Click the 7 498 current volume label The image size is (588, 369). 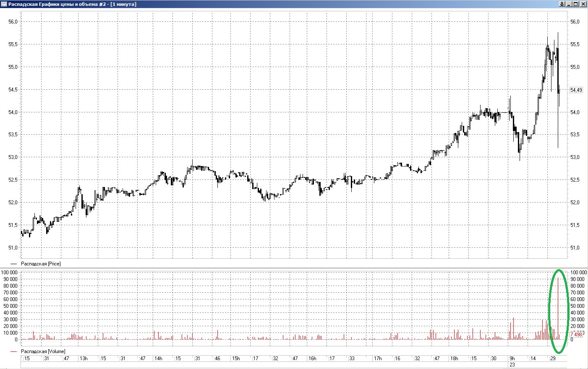(x=576, y=335)
